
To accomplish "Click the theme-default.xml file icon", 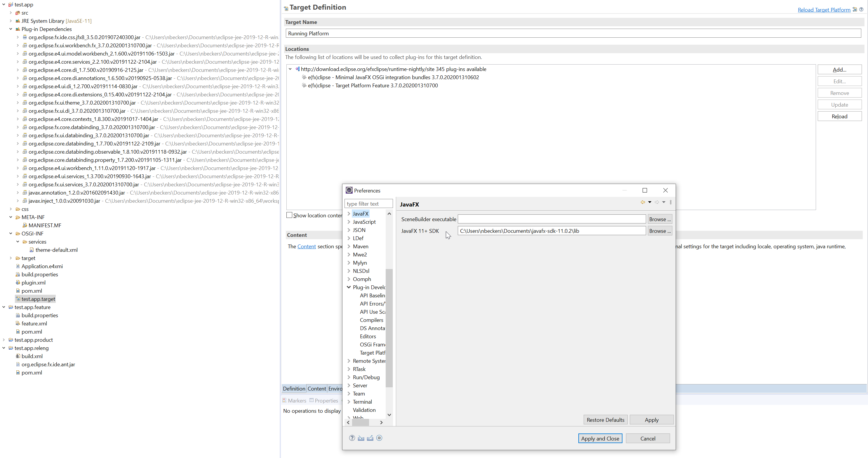I will [31, 250].
